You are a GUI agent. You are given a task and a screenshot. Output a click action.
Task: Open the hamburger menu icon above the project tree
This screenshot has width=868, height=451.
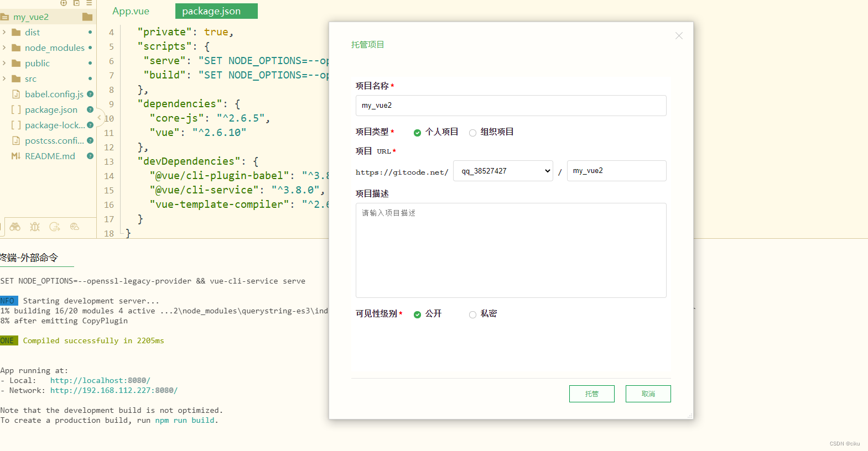pyautogui.click(x=89, y=3)
